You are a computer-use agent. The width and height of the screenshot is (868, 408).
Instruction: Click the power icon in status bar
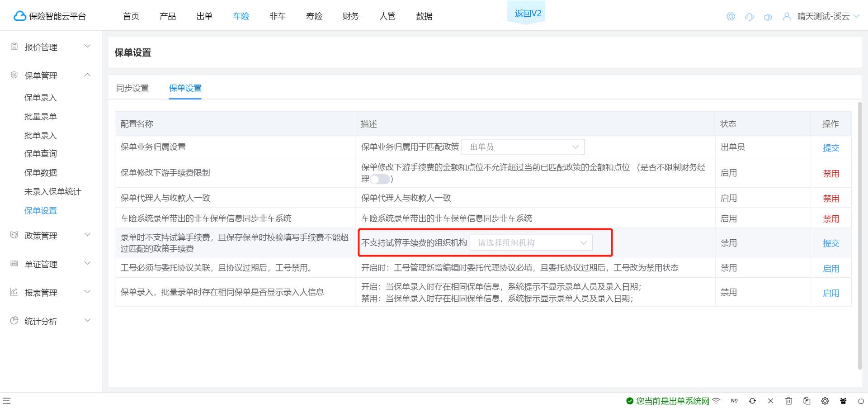(x=861, y=401)
